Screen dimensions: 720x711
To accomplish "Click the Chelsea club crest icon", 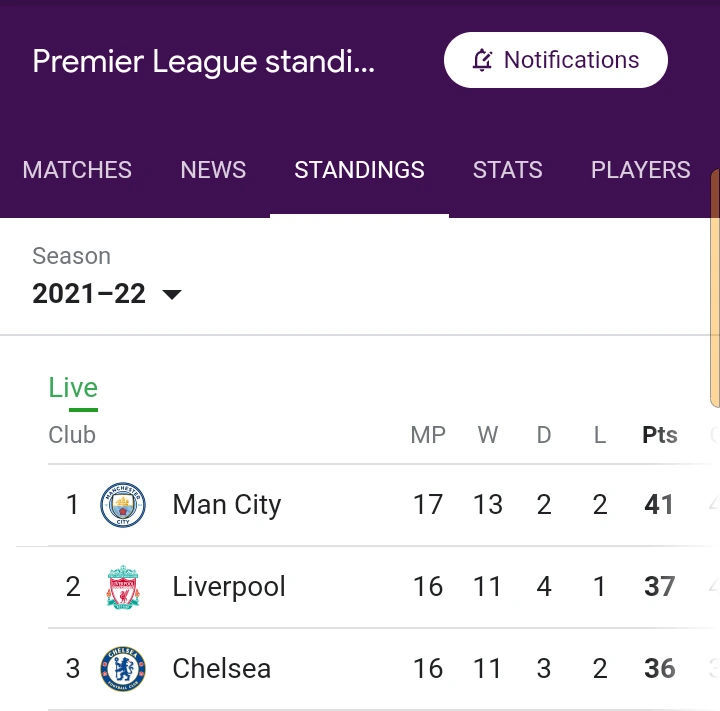I will [x=123, y=668].
